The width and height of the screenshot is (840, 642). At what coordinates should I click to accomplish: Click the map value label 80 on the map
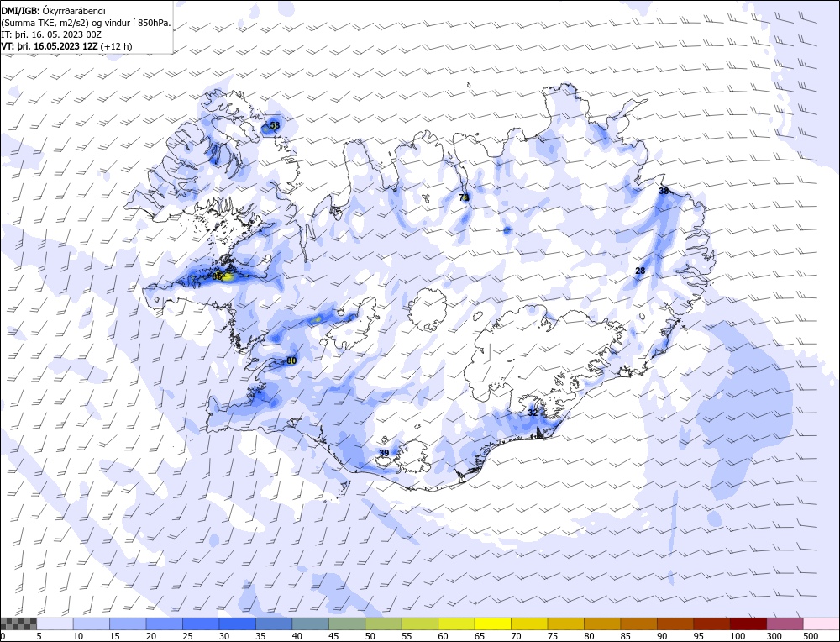(291, 360)
